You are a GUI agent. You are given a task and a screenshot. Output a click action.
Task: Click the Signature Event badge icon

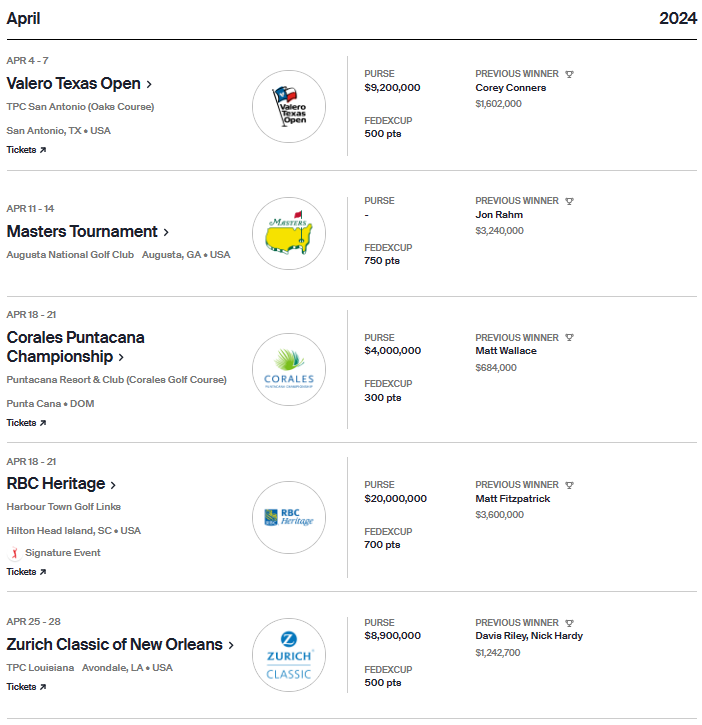(15, 553)
